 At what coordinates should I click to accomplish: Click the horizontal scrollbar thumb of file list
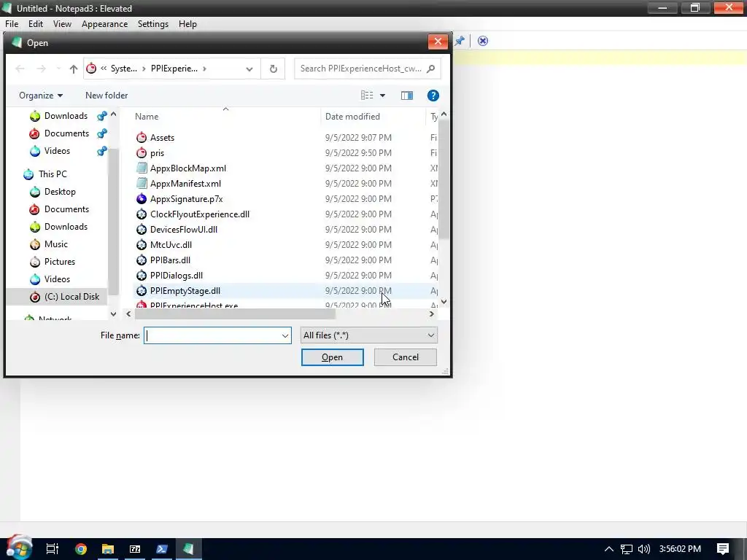[236, 314]
